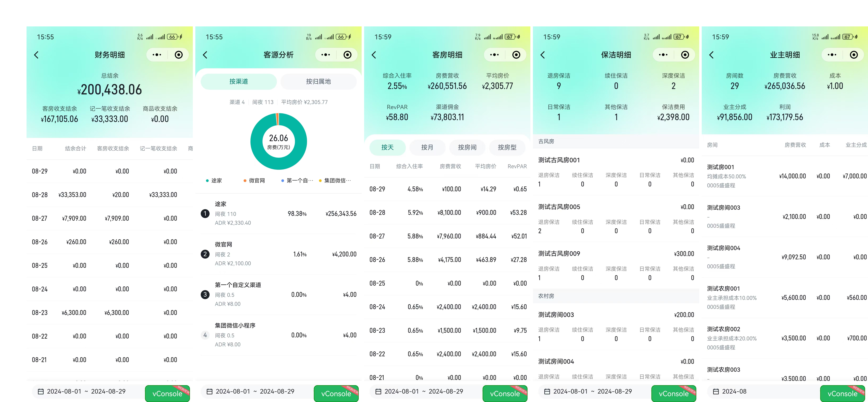Click calendar icon on 财务明细 date bar

(x=41, y=392)
